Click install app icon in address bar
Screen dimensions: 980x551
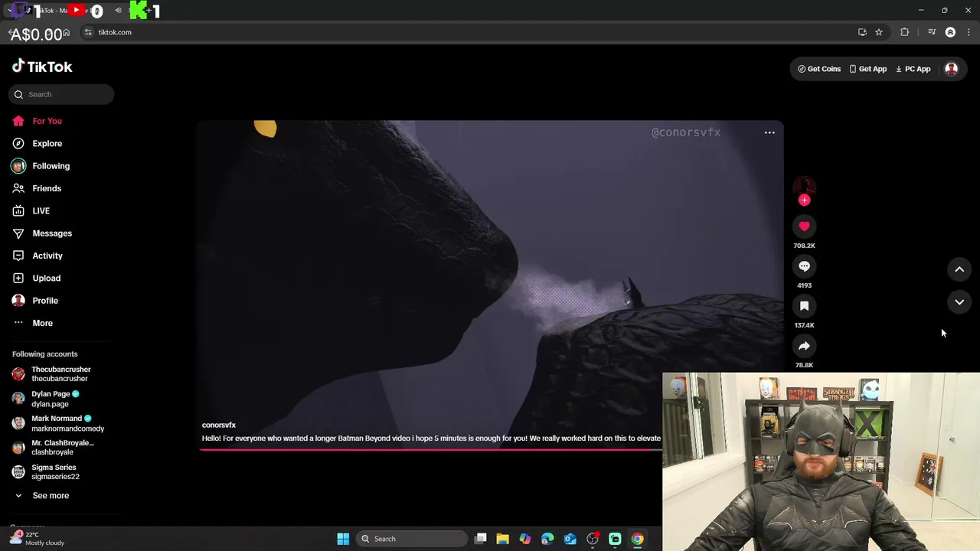(862, 32)
